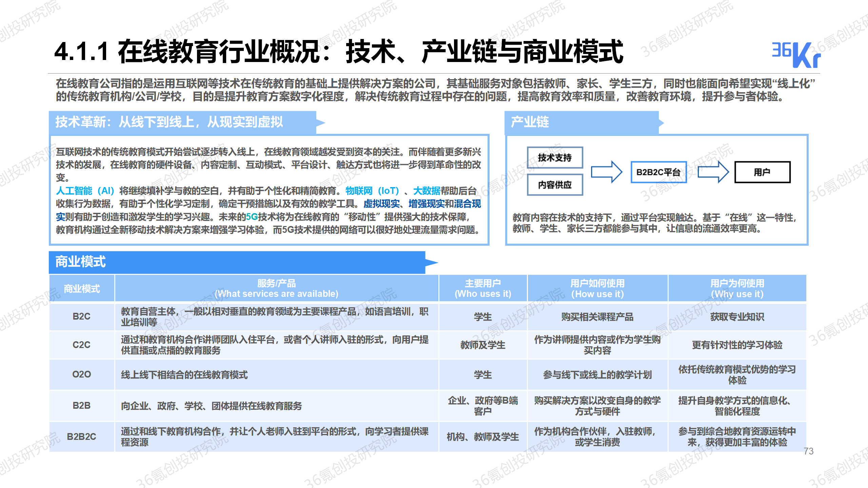The height and width of the screenshot is (488, 868).
Task: Select the 技术支持 box
Action: pyautogui.click(x=555, y=158)
